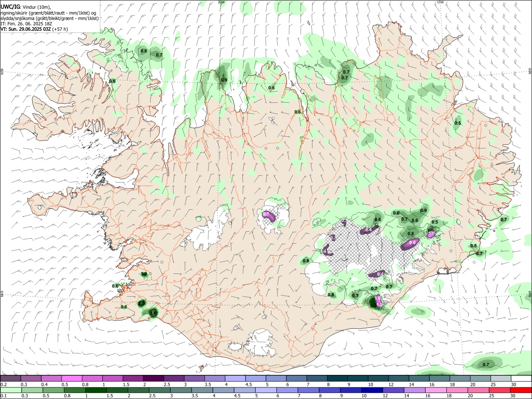Click the '4.5' label in the top legend row
The height and width of the screenshot is (399, 532).
249,384
